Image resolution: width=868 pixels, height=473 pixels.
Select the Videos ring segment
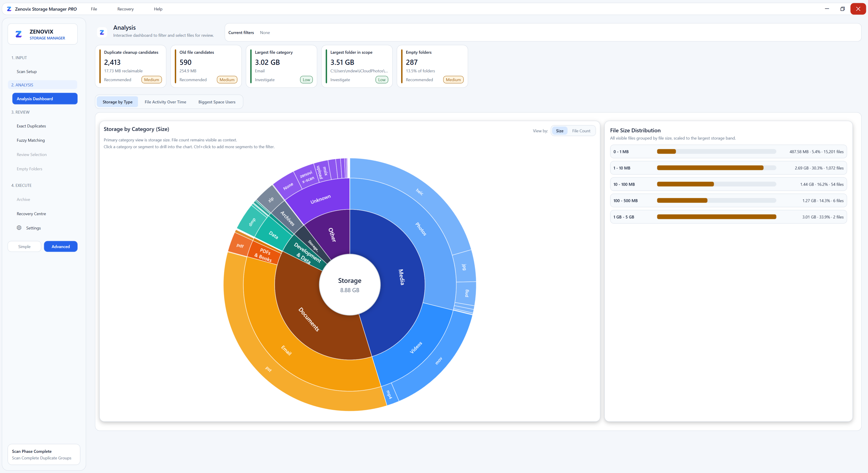(x=416, y=347)
